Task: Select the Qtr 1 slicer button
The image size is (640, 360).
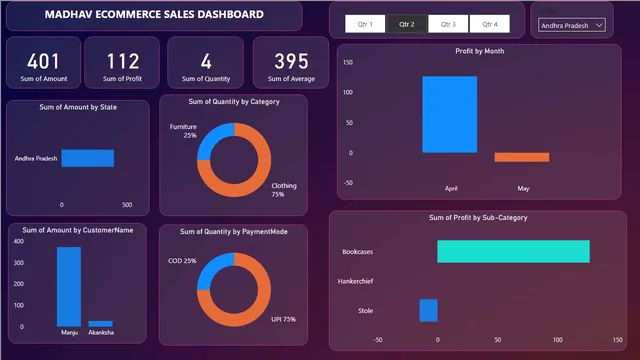Action: point(365,24)
